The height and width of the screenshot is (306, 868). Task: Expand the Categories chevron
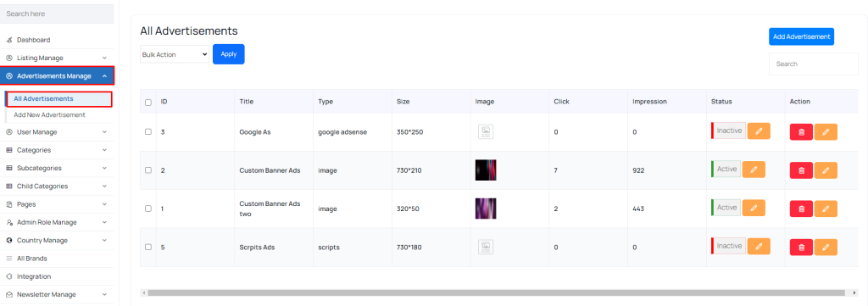pyautogui.click(x=104, y=150)
